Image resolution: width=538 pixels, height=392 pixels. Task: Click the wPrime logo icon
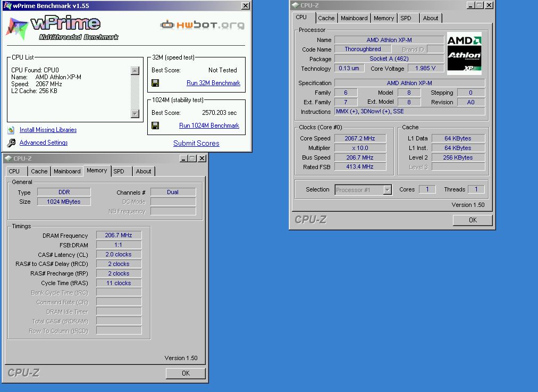pos(17,28)
